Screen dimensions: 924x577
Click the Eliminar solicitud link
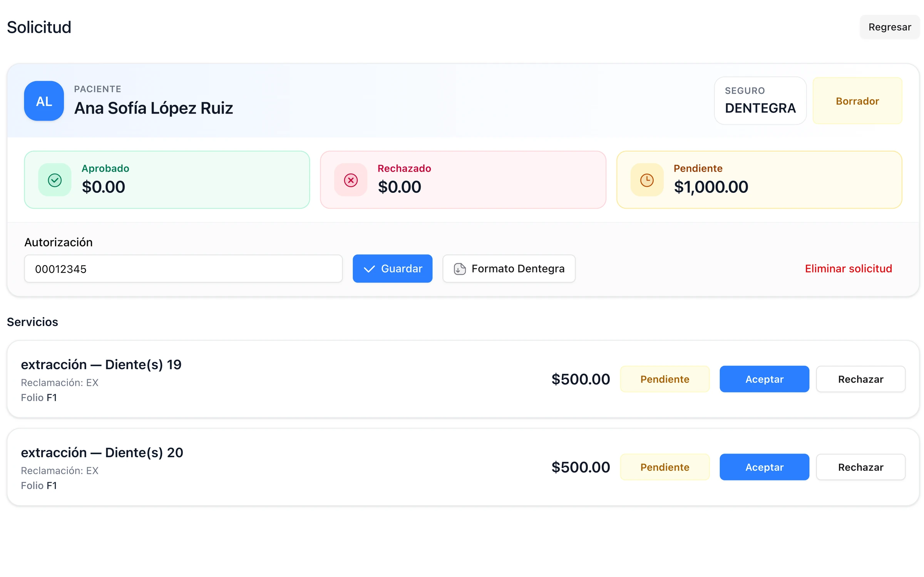click(848, 269)
